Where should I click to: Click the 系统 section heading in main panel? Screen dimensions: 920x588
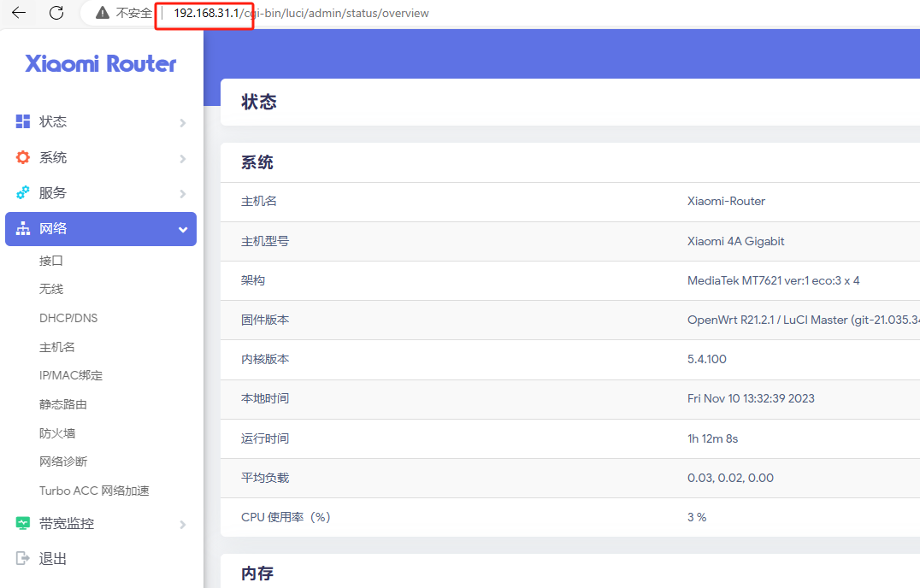click(x=257, y=162)
